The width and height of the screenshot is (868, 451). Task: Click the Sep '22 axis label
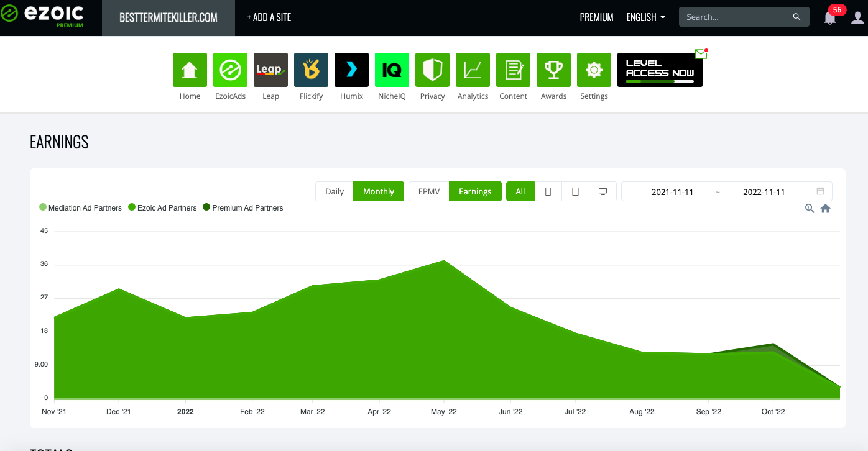tap(708, 412)
